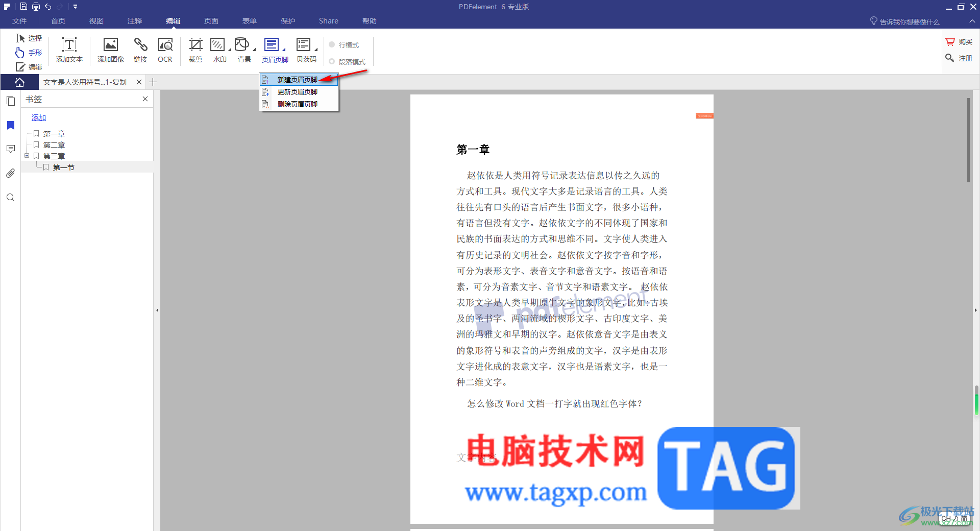
Task: Collapse the 第三章 bookmark tree node
Action: click(x=27, y=156)
